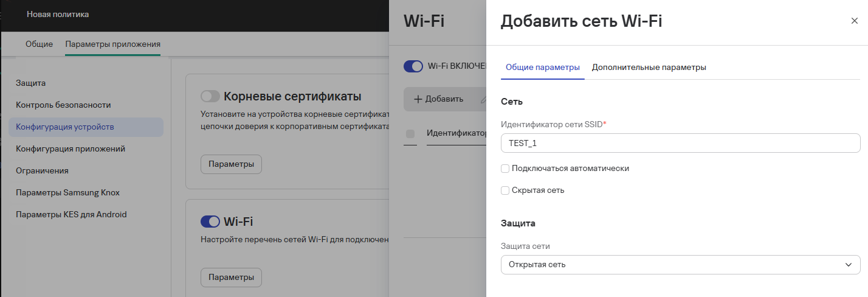The width and height of the screenshot is (868, 297).
Task: Open Параметры for the Wi-Fi card
Action: (231, 278)
